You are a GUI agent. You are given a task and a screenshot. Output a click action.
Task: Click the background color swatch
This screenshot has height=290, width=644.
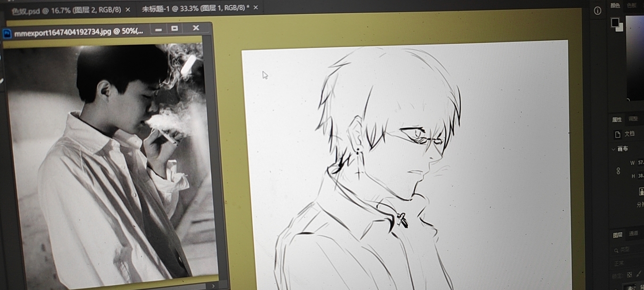tap(620, 28)
